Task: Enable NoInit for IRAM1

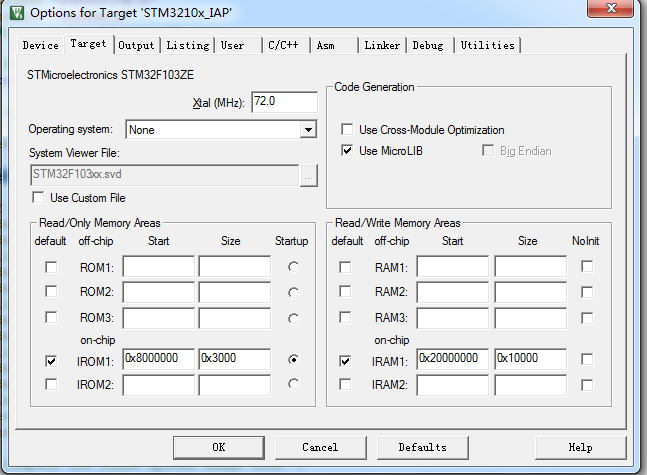Action: [x=587, y=359]
